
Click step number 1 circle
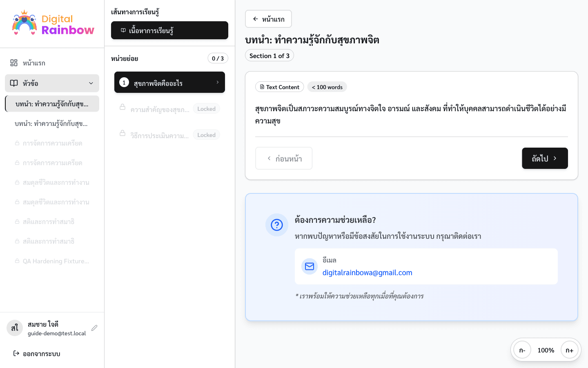pos(124,82)
